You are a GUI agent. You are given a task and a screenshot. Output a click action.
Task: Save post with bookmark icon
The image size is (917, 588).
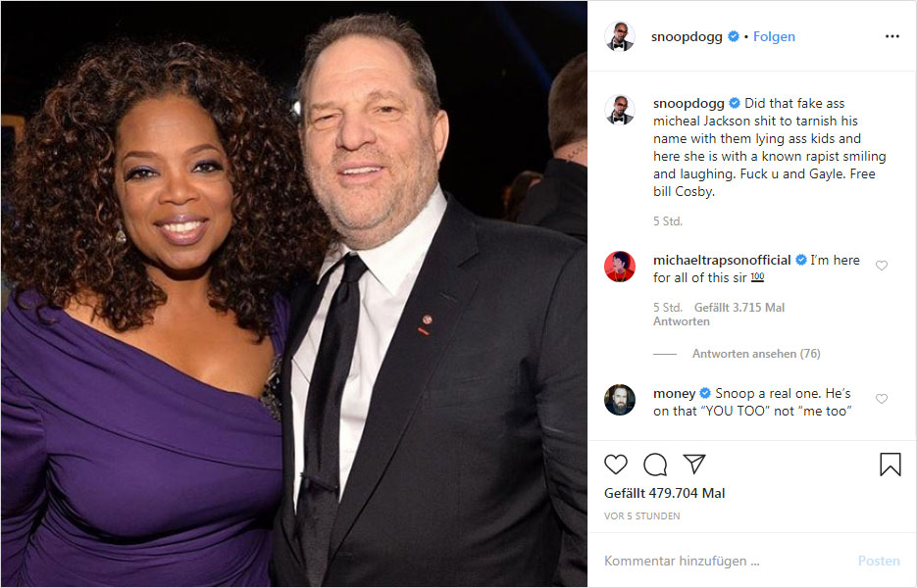point(890,465)
